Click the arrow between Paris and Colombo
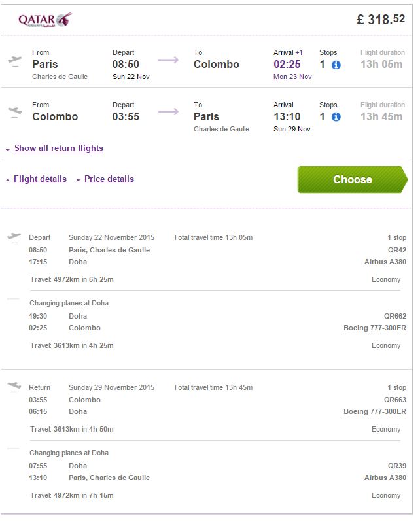The image size is (420, 522). [x=168, y=60]
